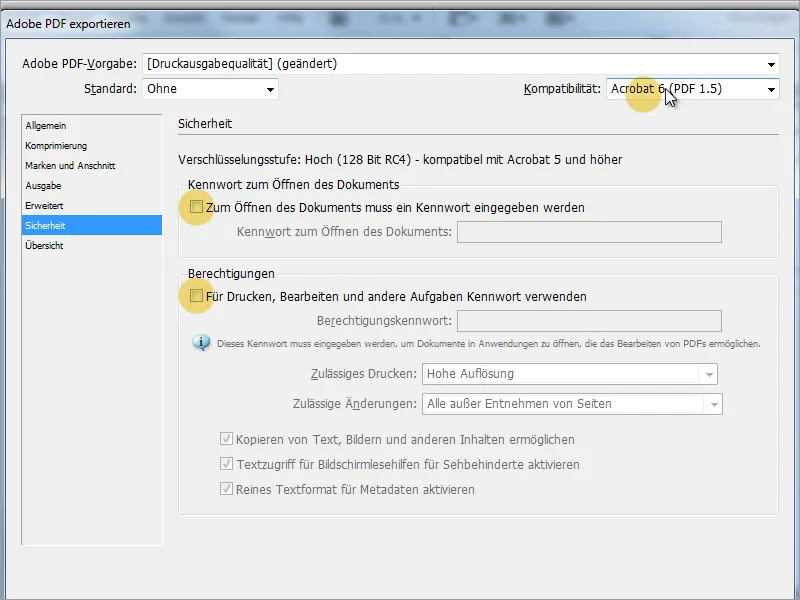The image size is (800, 600).
Task: Open the Kompatibilität dropdown showing Acrobat 6
Action: pos(692,89)
